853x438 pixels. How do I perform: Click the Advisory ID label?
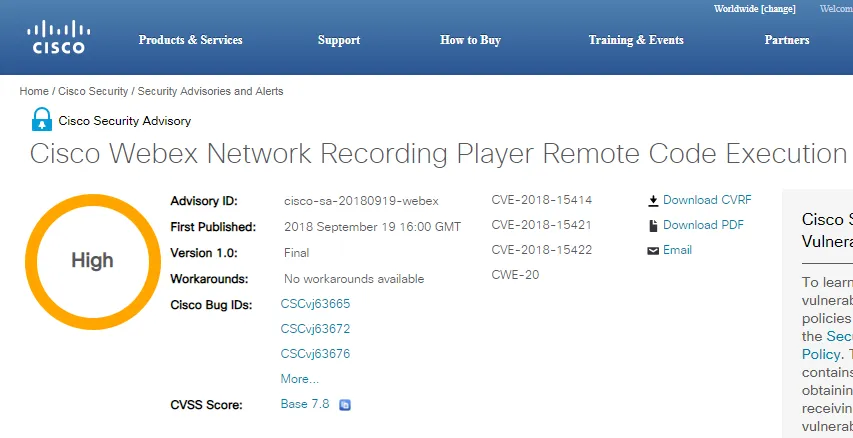coord(204,201)
